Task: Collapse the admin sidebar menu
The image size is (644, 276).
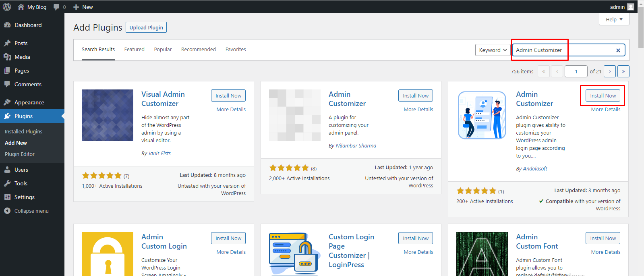Action: [31, 211]
